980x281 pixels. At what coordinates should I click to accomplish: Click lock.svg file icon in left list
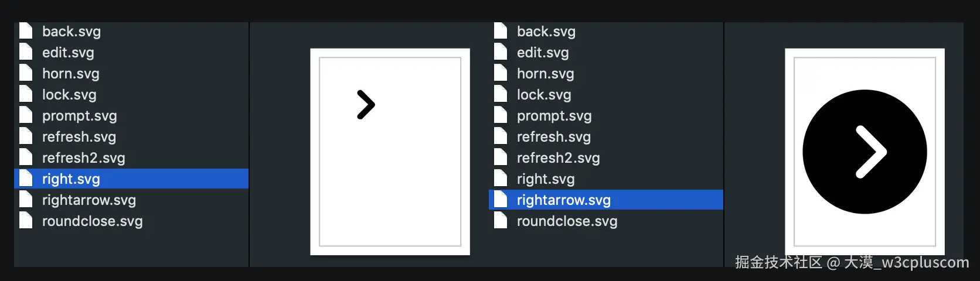(x=26, y=94)
